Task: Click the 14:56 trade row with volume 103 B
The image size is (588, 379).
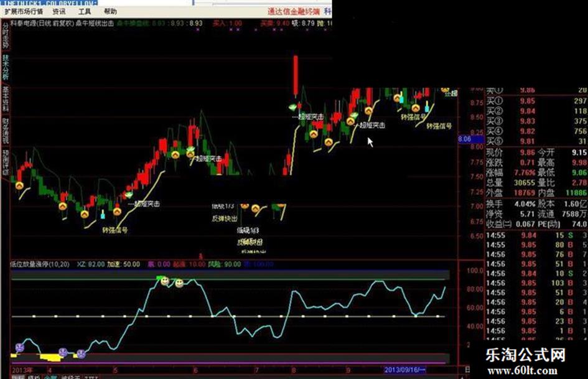Action: [x=536, y=283]
